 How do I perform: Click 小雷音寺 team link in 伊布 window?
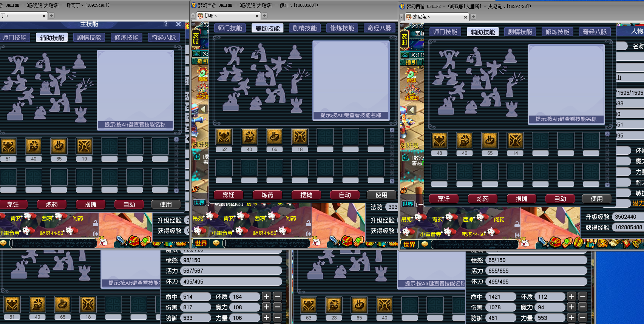click(222, 233)
